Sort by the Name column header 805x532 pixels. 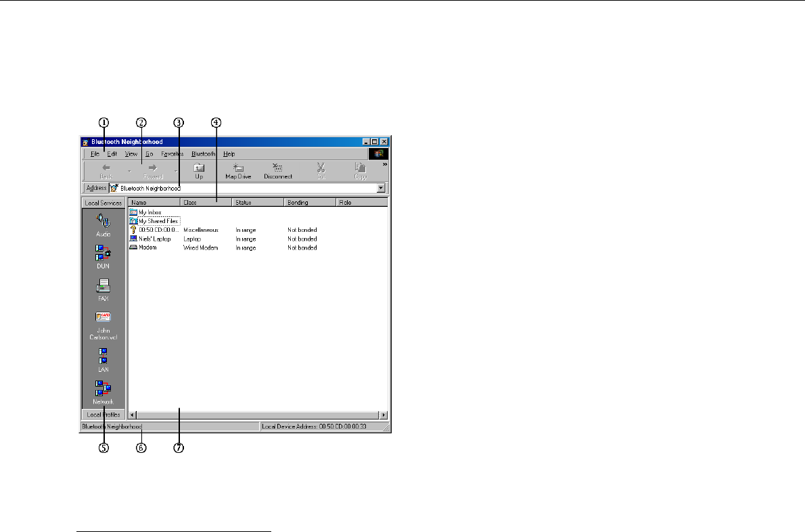154,203
